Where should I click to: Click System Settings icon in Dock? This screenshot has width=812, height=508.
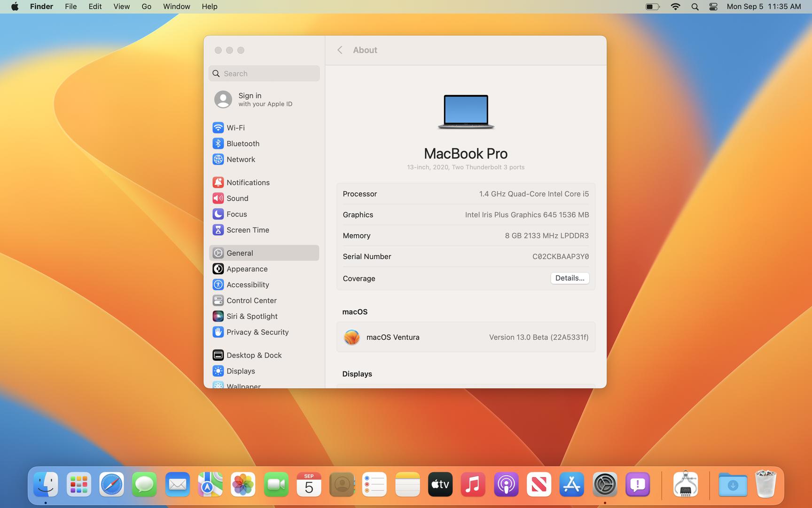(605, 484)
